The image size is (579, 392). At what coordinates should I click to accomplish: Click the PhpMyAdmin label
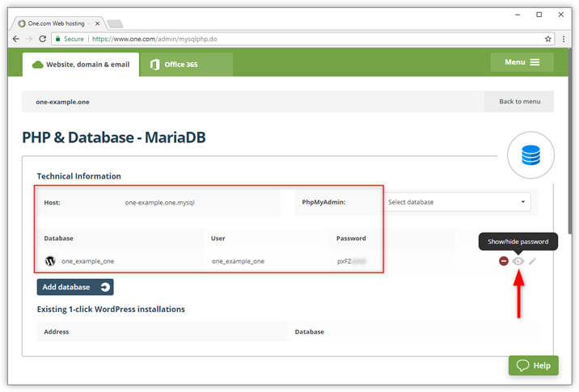tap(323, 202)
